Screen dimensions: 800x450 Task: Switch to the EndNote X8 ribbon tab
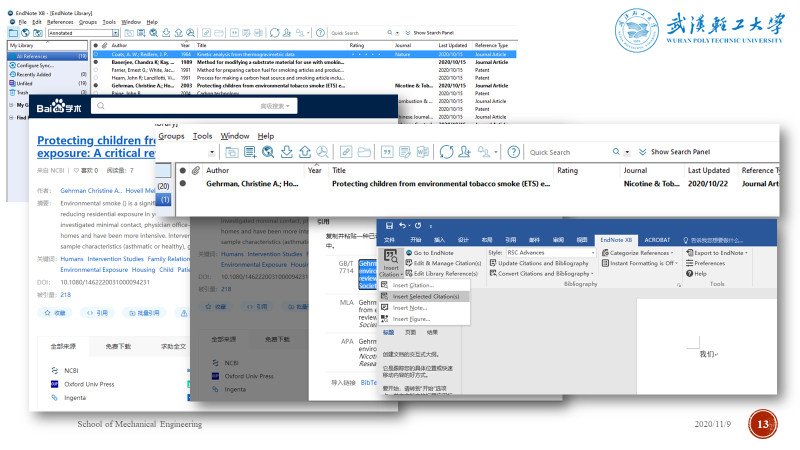[615, 240]
